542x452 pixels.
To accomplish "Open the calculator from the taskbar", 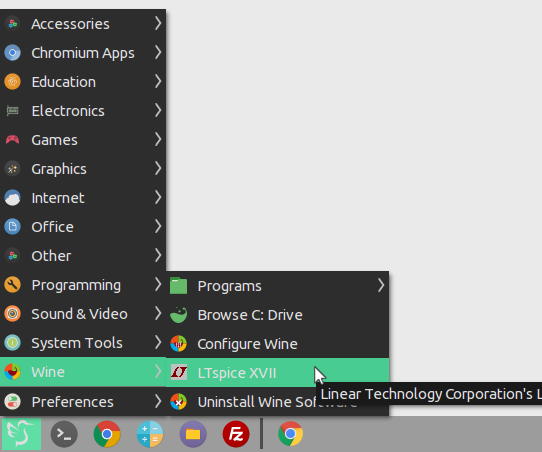I will [x=150, y=434].
